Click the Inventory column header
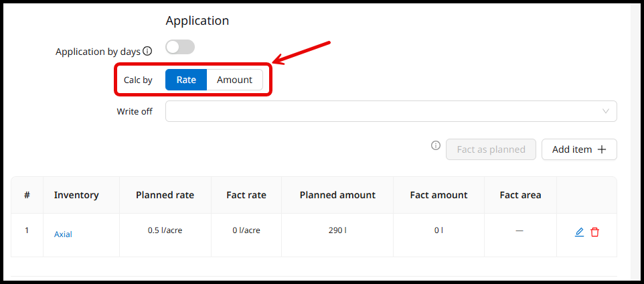644x284 pixels. coord(76,195)
